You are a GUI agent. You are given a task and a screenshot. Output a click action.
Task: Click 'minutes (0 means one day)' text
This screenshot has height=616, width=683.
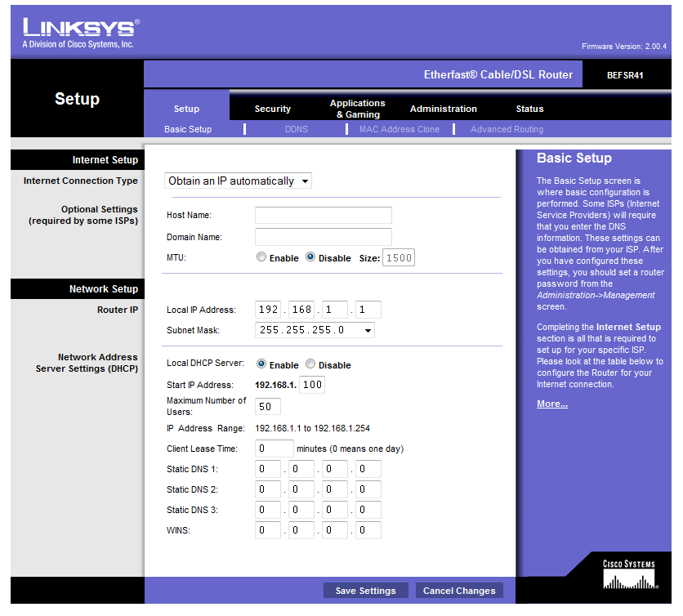coord(350,449)
